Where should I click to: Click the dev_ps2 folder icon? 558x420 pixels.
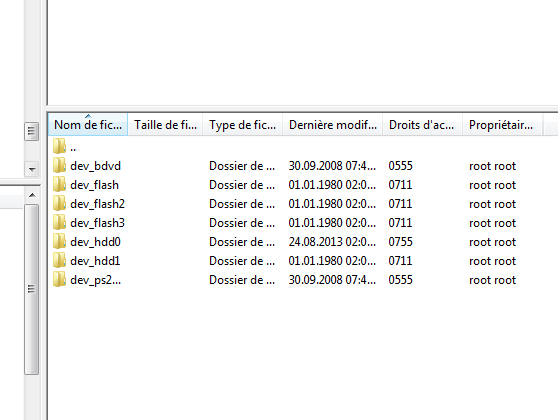click(x=59, y=280)
